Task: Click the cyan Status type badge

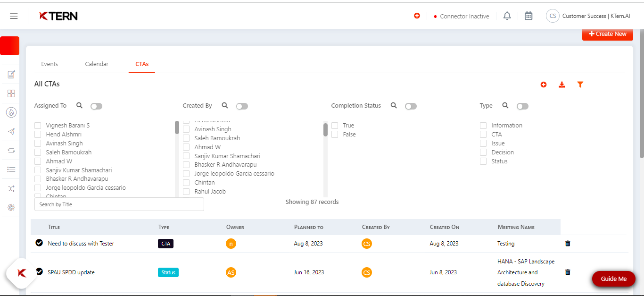Action: [x=168, y=272]
